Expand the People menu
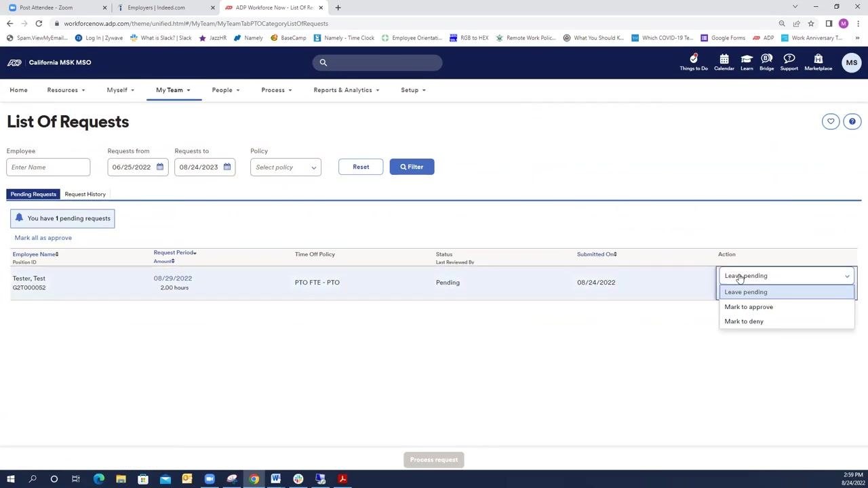The width and height of the screenshot is (868, 488). [225, 90]
